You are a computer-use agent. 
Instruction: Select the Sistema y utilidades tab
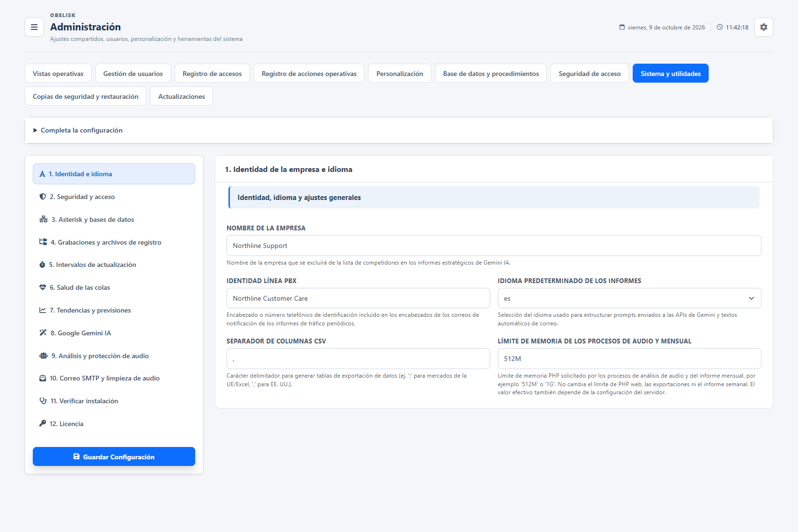(x=671, y=74)
